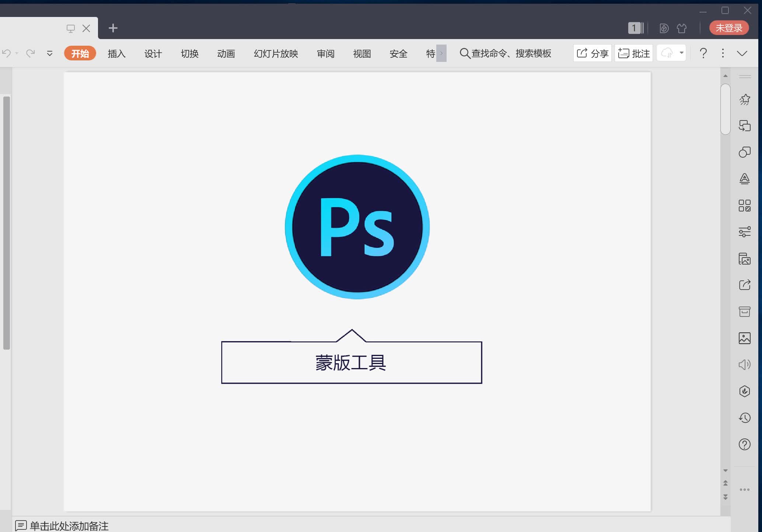Image resolution: width=762 pixels, height=532 pixels.
Task: Toggle the notes pane icon at bottom
Action: [x=21, y=525]
